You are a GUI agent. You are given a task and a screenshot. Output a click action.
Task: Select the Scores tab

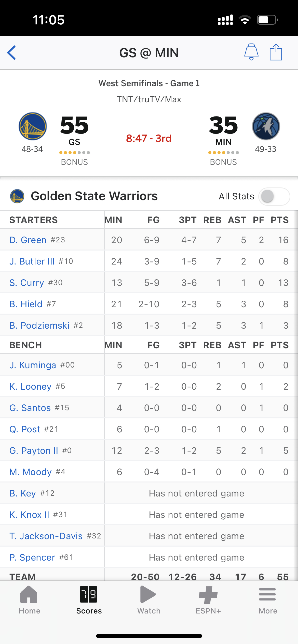[89, 600]
